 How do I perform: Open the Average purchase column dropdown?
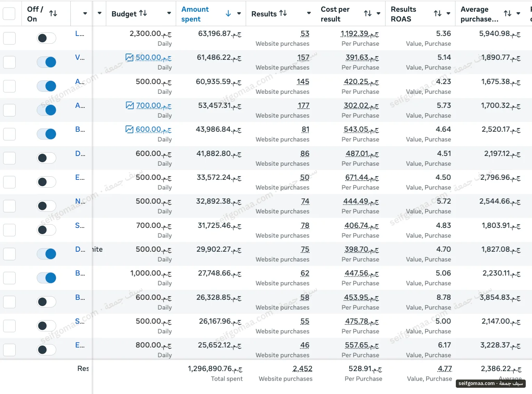tap(518, 14)
